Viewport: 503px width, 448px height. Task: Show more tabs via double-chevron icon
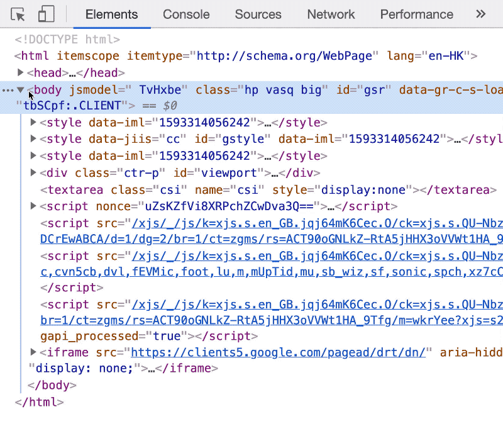point(481,14)
